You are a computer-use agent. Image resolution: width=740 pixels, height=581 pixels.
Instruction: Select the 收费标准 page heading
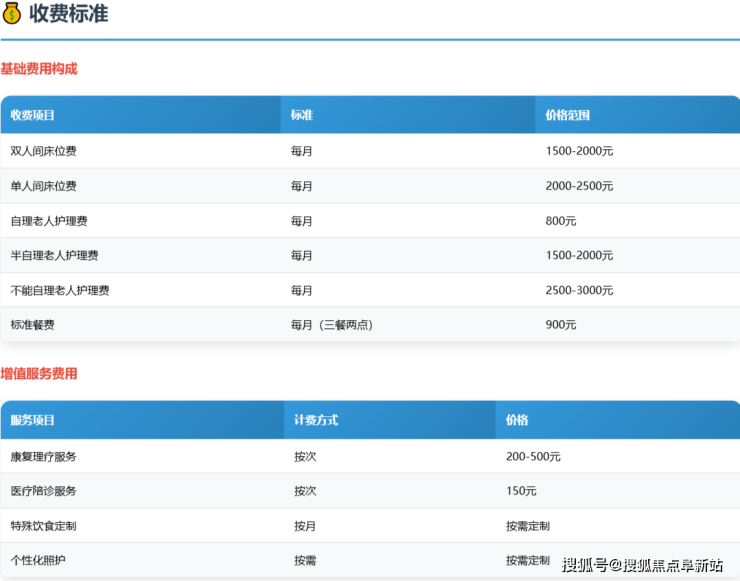[x=68, y=14]
